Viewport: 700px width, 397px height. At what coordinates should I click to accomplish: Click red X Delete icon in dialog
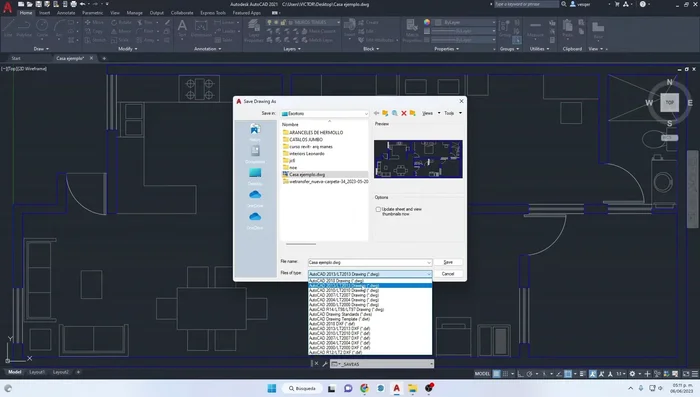click(x=404, y=113)
